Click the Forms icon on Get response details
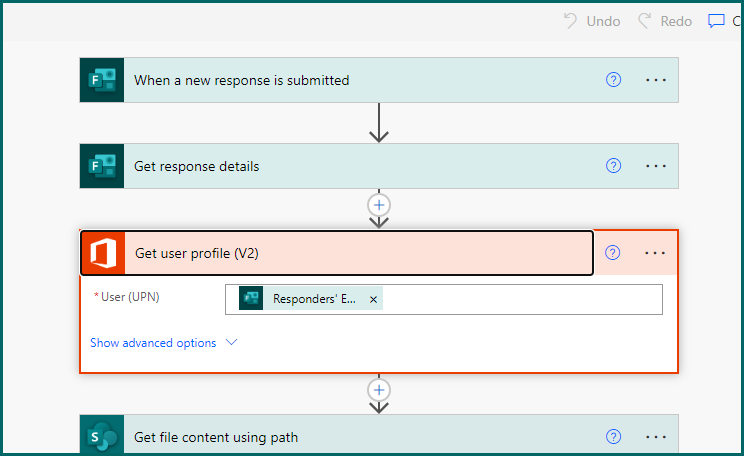The image size is (744, 456). pyautogui.click(x=102, y=166)
